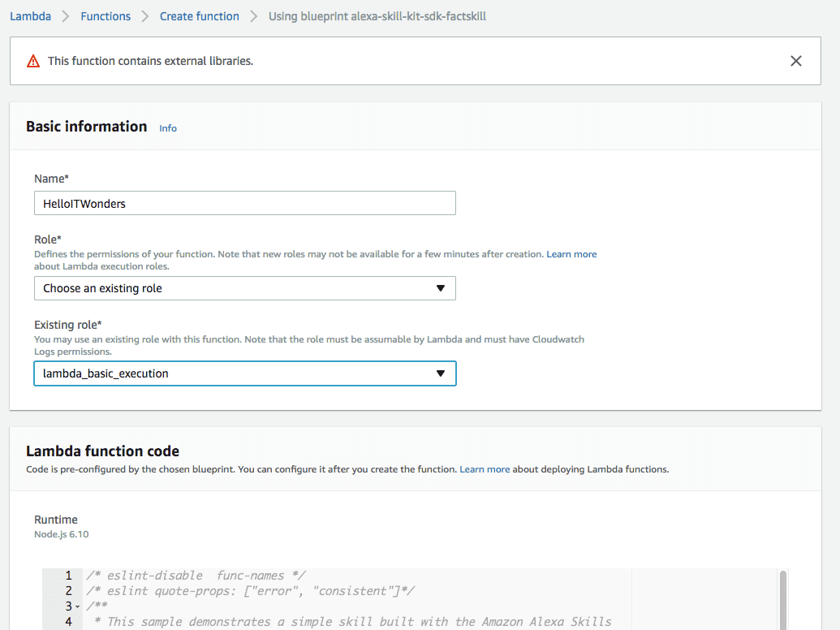Open the Role dropdown showing Choose an existing role

click(243, 288)
